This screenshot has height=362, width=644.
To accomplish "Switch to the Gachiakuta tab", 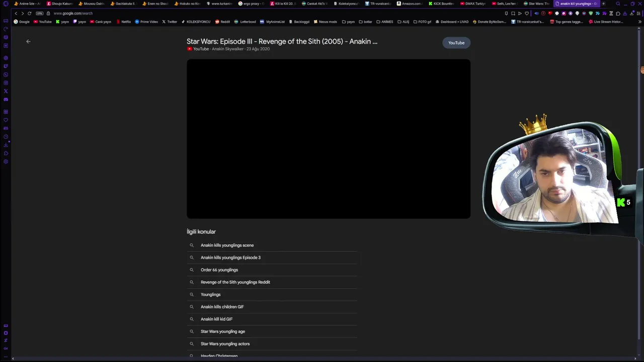I will (123, 4).
